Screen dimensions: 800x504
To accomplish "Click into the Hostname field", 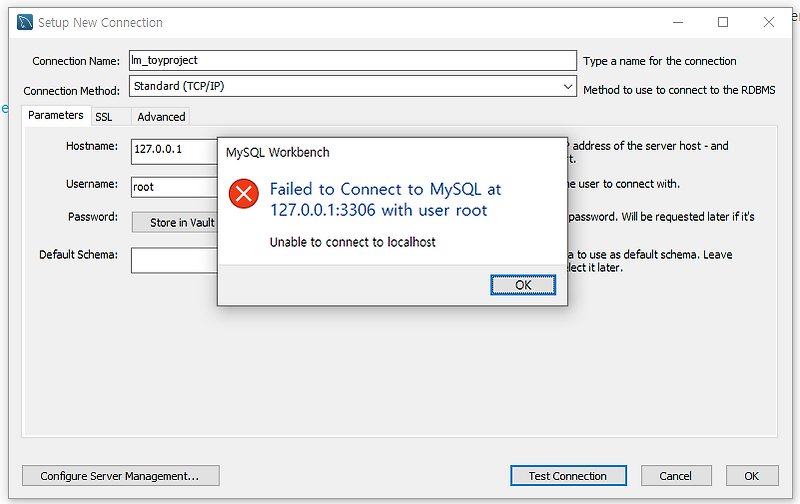I will tap(174, 152).
